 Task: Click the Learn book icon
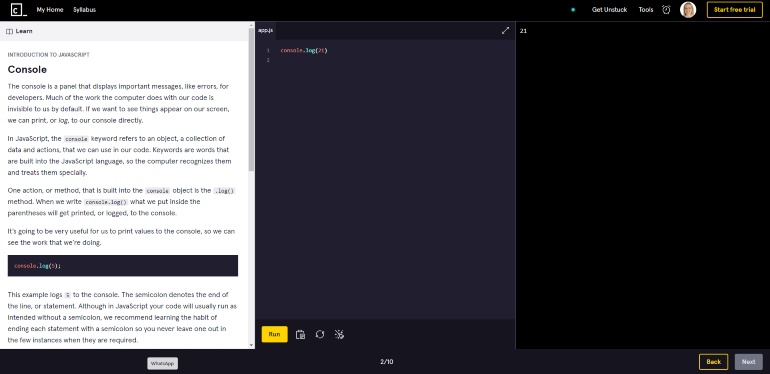[x=9, y=31]
